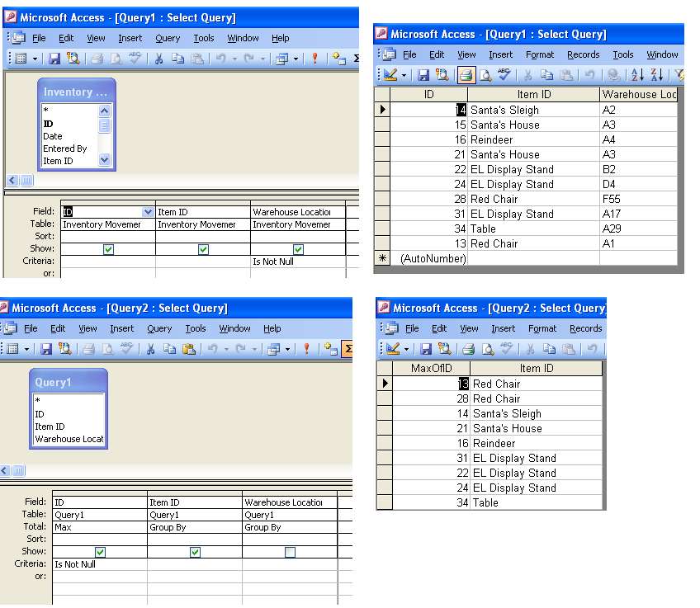700x608 pixels.
Task: Click Run exclamation icon in Query1 design toolbar
Action: pyautogui.click(x=315, y=59)
